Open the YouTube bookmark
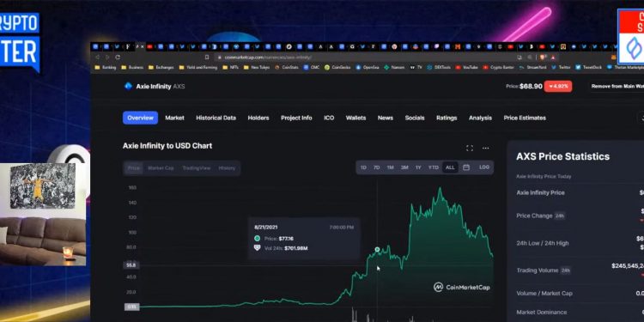The height and width of the screenshot is (322, 644). coord(466,67)
